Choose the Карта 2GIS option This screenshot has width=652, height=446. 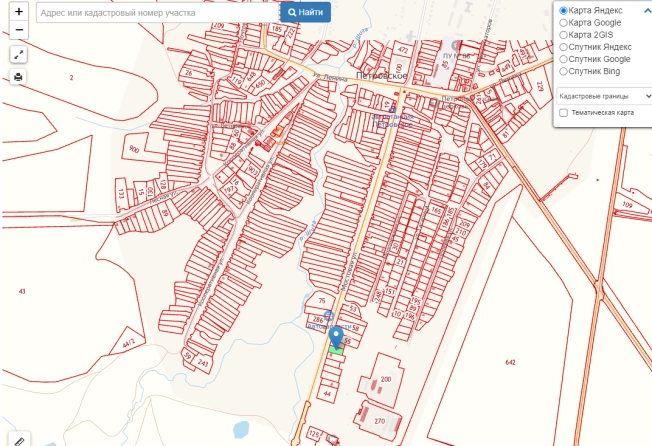(564, 34)
